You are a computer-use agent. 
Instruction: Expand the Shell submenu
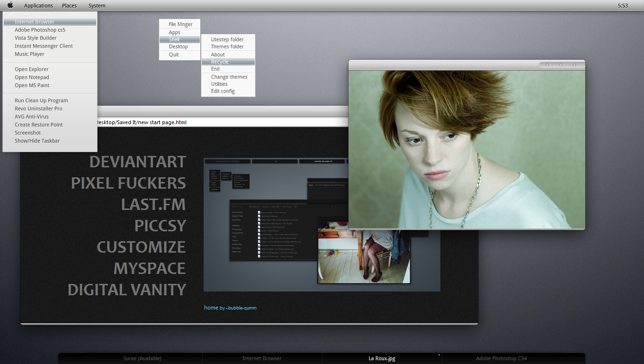point(179,39)
